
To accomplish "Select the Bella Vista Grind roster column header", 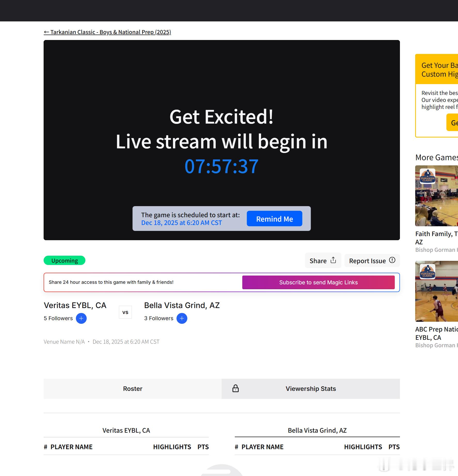I will pyautogui.click(x=317, y=430).
